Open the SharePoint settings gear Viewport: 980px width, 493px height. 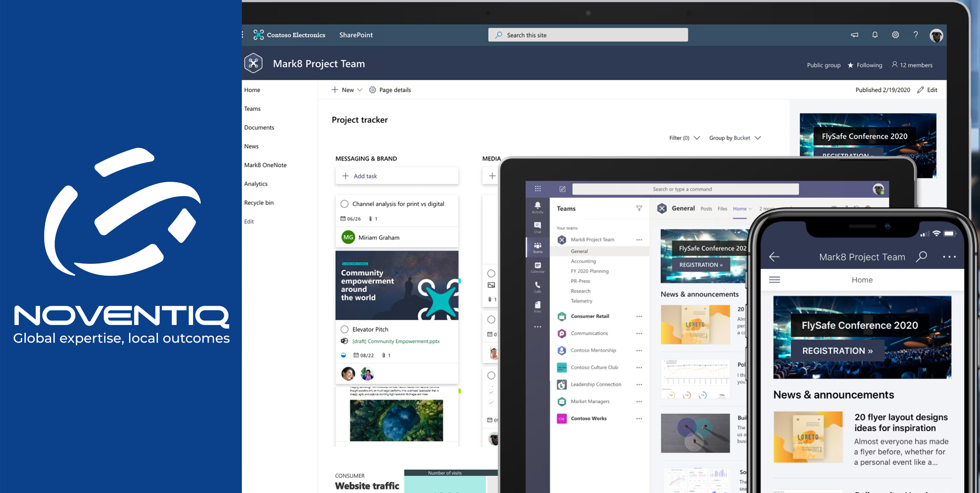pos(896,35)
